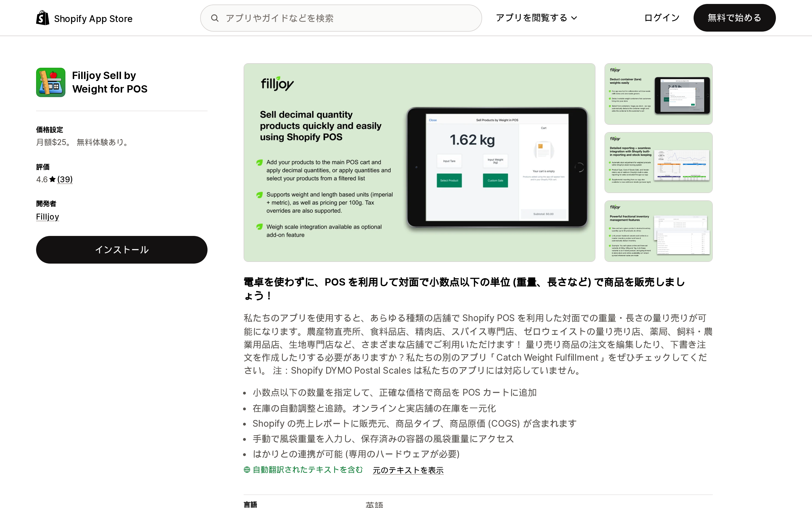
Task: Click bullet 小数点以下の数量を指定して
Action: coord(395,392)
